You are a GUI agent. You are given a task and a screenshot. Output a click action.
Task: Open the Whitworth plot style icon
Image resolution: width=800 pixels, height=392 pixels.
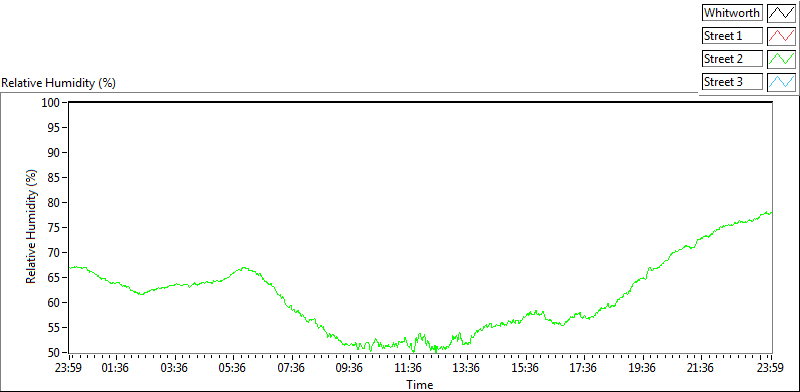click(x=781, y=13)
